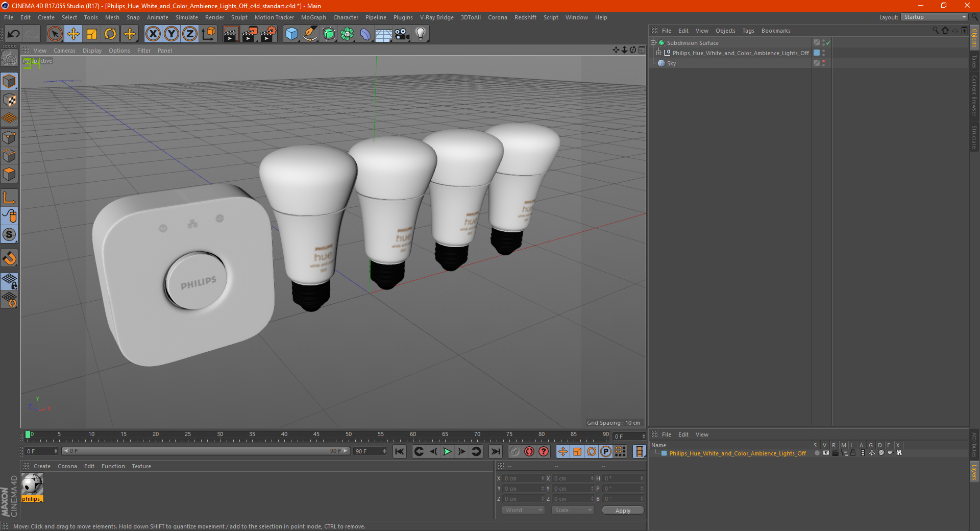Switch to Points mode

9,137
